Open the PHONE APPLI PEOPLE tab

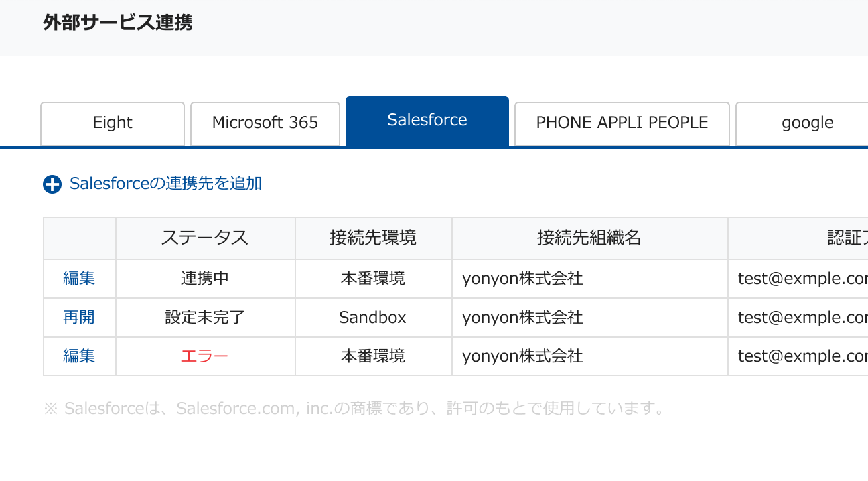point(622,123)
